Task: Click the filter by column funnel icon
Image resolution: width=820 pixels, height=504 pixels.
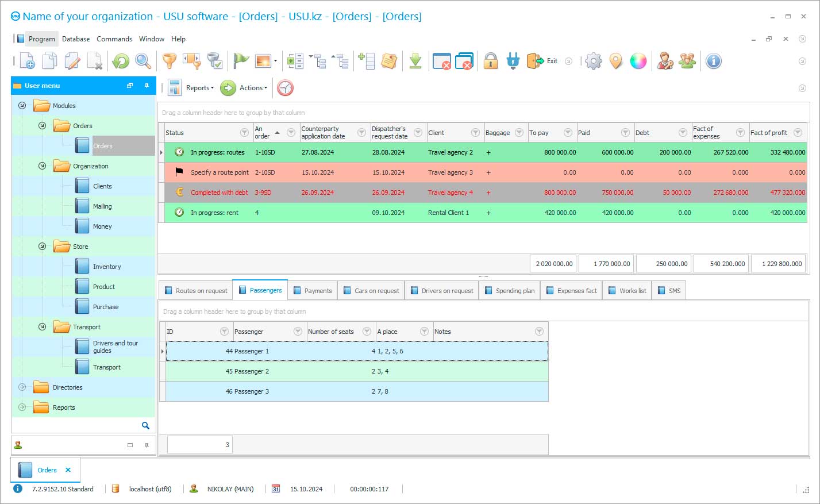Action: click(x=191, y=61)
